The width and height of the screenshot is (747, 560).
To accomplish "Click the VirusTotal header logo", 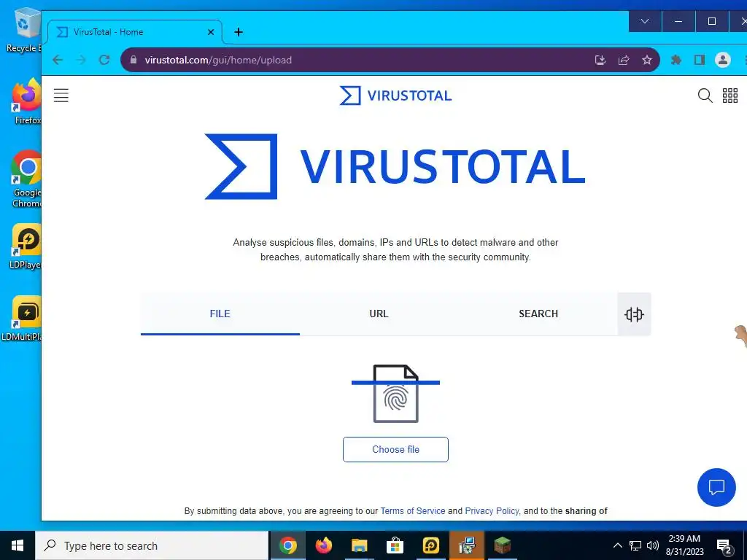I will click(395, 96).
